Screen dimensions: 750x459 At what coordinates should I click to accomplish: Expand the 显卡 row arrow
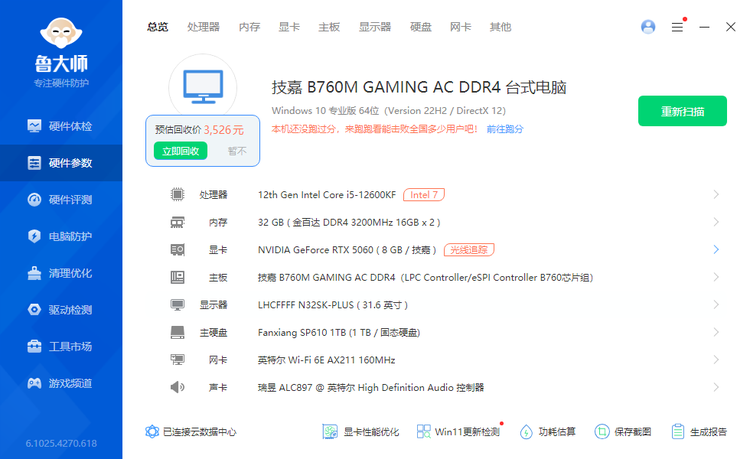(x=716, y=249)
